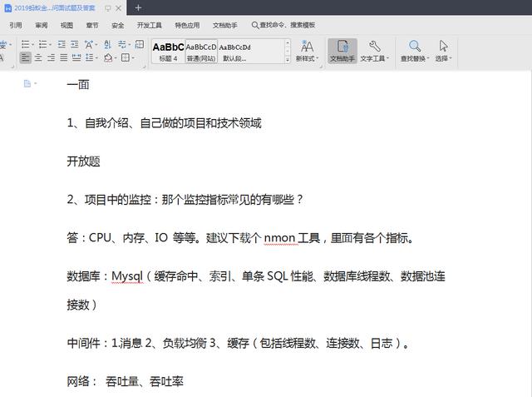Click the text direction grid icon
This screenshot has height=397, width=532.
[140, 44]
